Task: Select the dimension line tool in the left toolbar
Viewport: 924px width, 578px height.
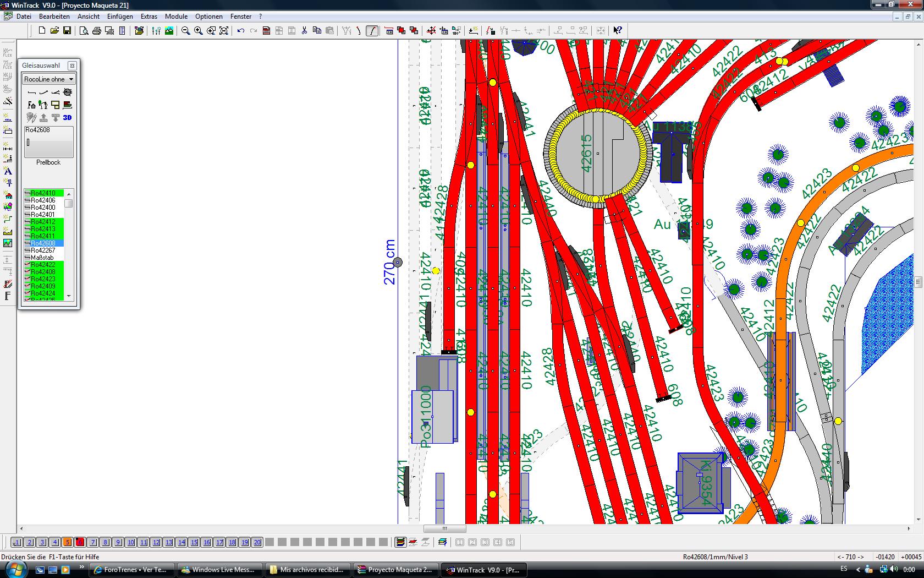Action: click(x=8, y=147)
